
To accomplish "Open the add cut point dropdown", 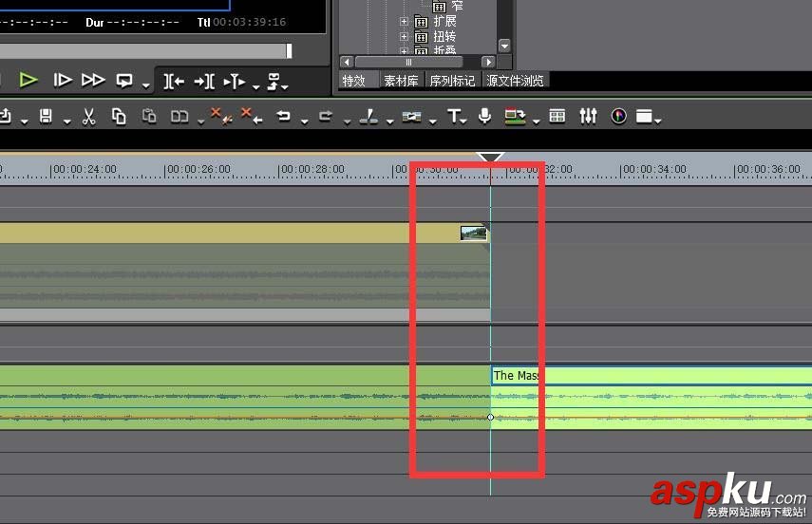I will (390, 122).
